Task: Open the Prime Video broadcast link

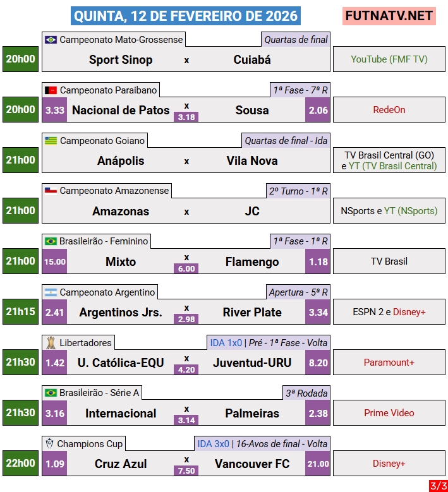Action: pos(389,413)
